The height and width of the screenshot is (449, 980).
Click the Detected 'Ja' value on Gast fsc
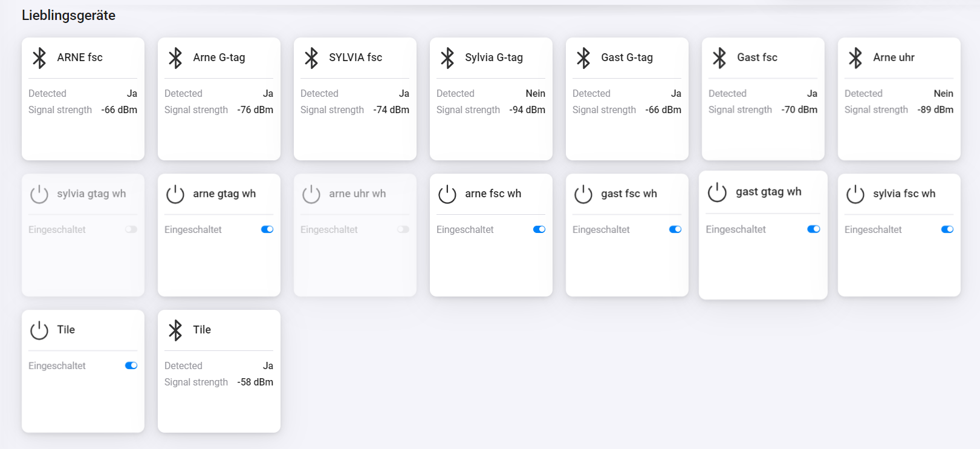coord(812,94)
